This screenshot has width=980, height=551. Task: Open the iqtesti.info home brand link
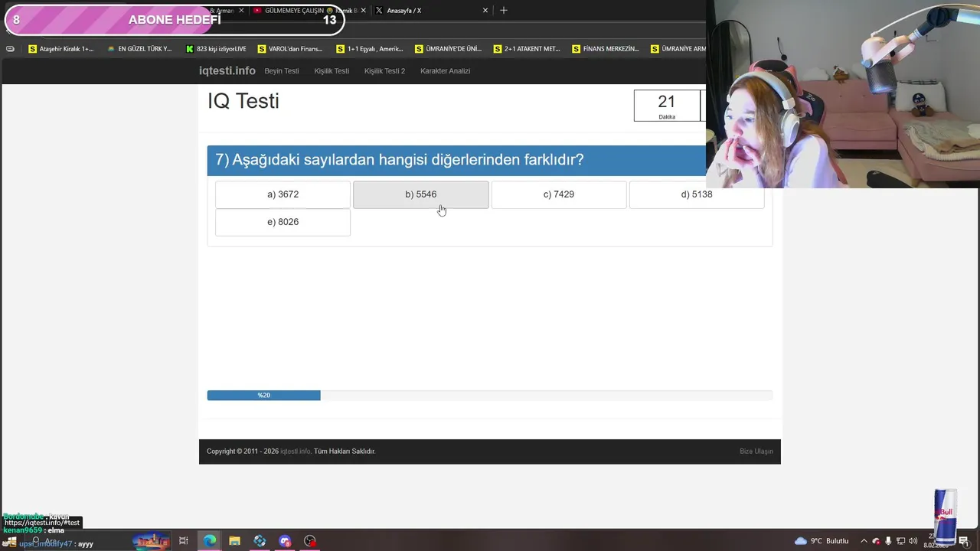227,70
